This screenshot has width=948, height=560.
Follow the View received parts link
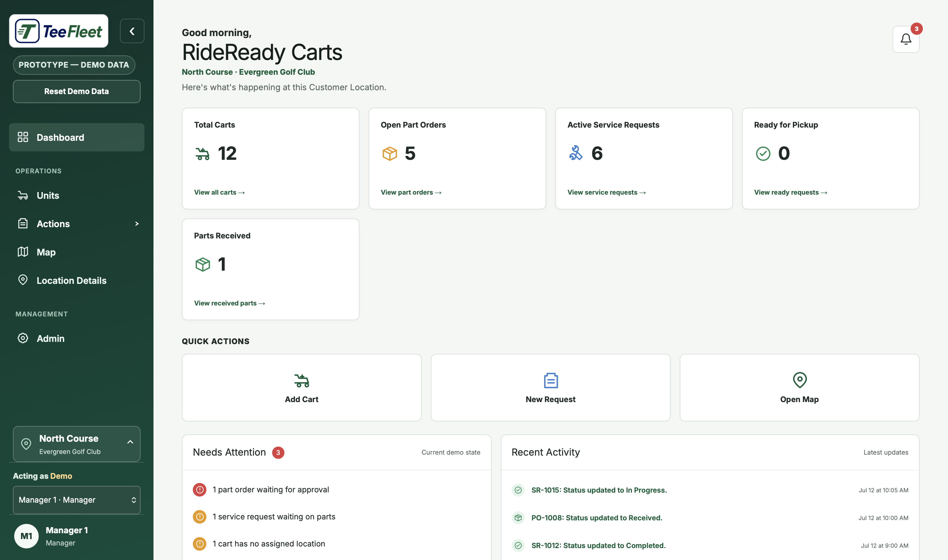point(230,303)
